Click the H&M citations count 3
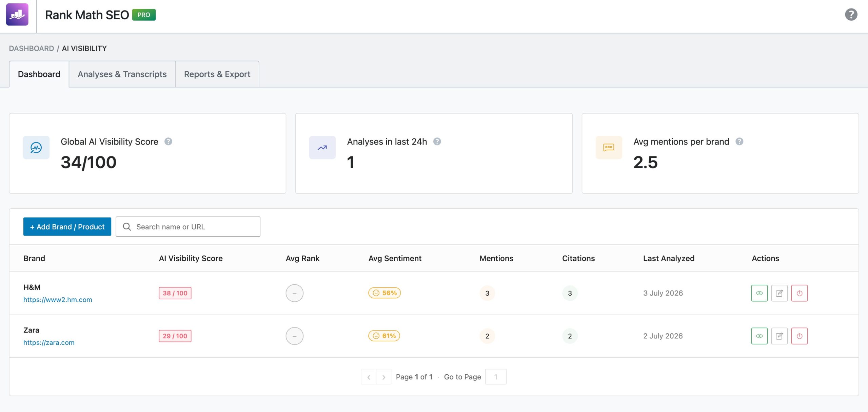 click(x=570, y=293)
